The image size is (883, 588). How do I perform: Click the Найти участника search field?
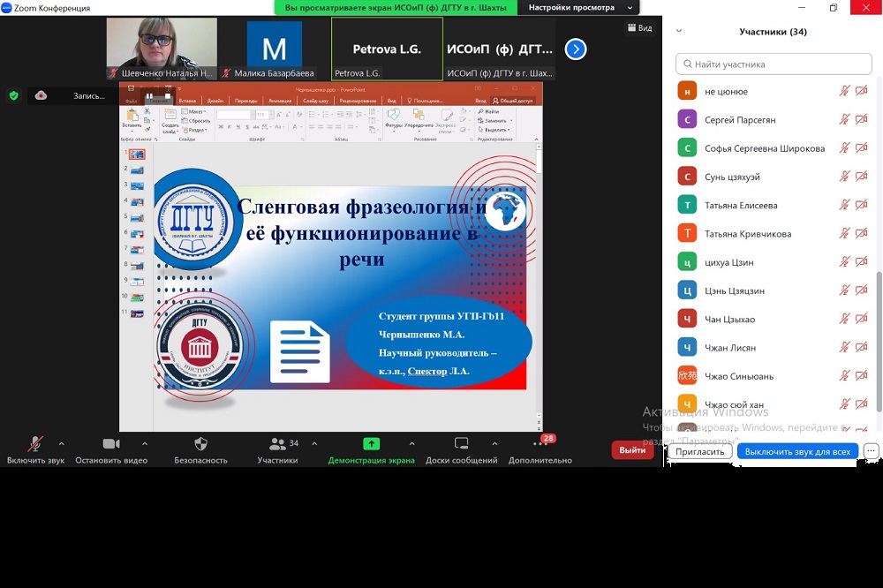tap(774, 64)
